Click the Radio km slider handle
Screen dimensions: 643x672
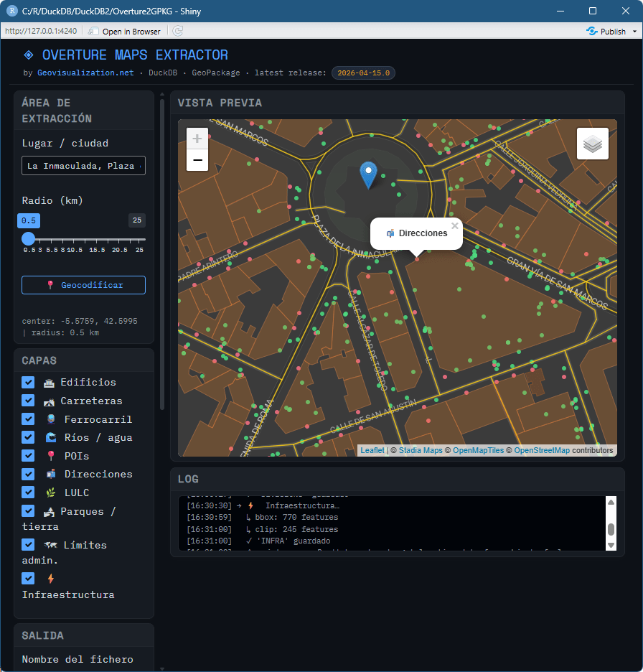click(28, 239)
